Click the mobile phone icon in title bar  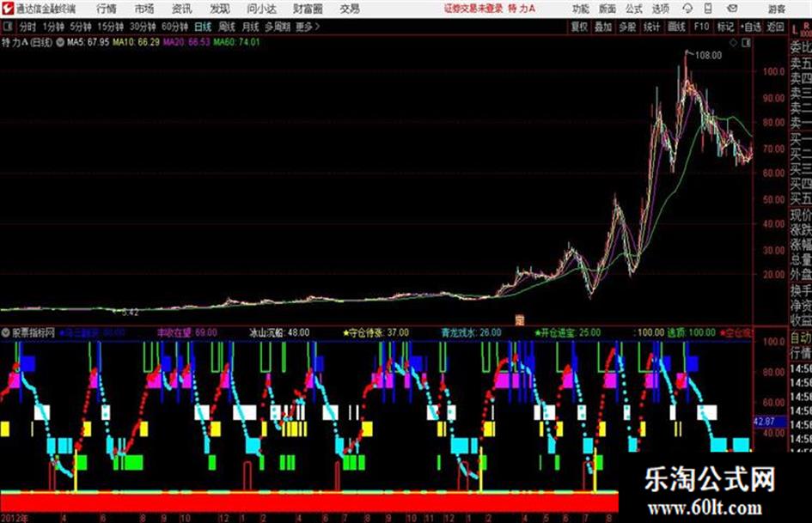708,9
